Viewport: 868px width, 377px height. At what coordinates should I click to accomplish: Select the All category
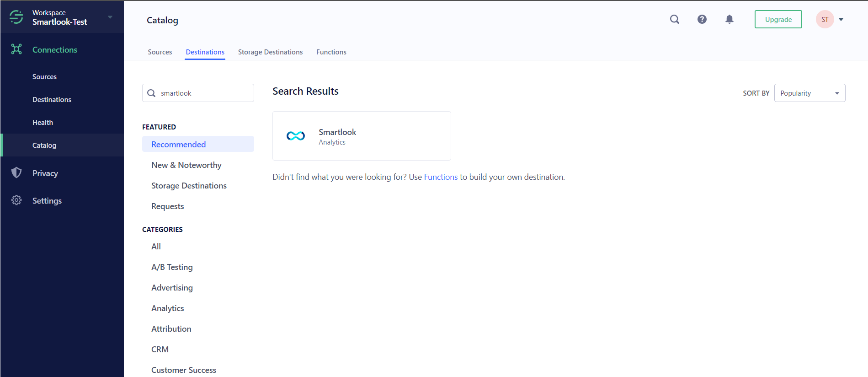(x=156, y=247)
